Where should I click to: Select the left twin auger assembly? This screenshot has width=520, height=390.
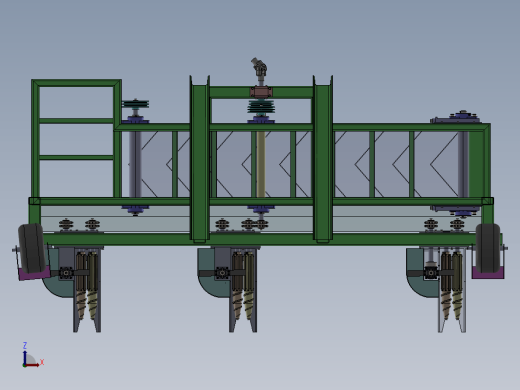pos(87,287)
